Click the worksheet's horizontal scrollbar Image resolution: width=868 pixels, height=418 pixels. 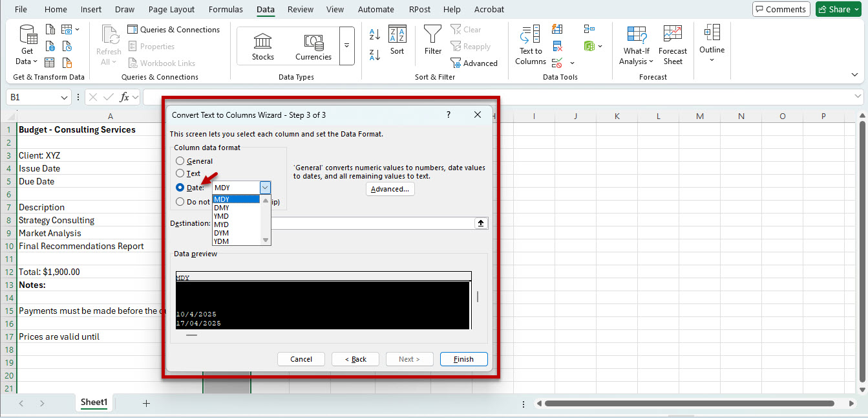[690, 403]
